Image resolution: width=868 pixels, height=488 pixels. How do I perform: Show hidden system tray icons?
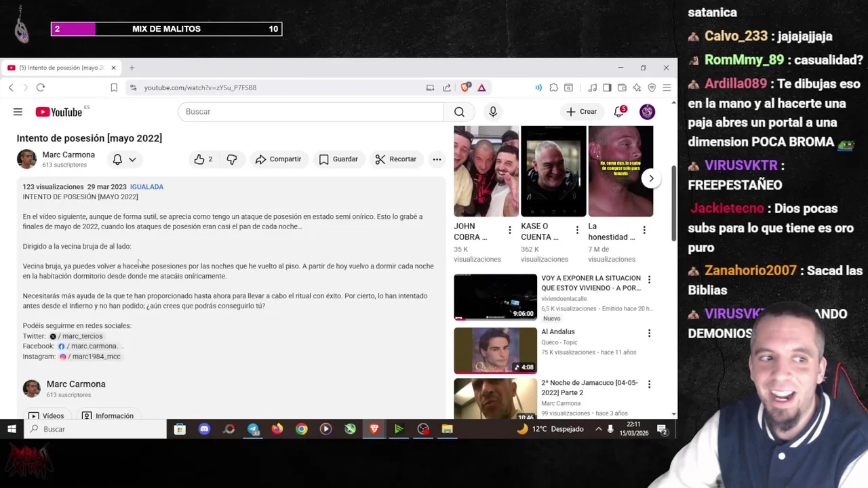click(598, 429)
